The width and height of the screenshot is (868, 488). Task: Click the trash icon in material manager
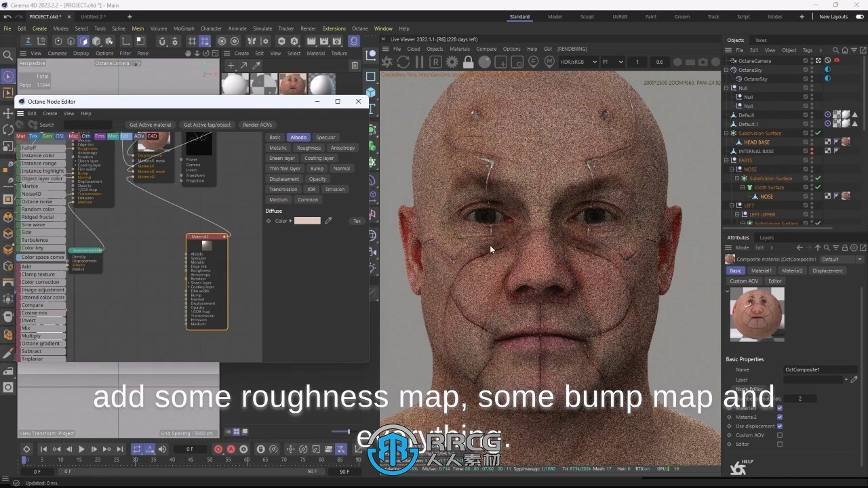tap(355, 66)
